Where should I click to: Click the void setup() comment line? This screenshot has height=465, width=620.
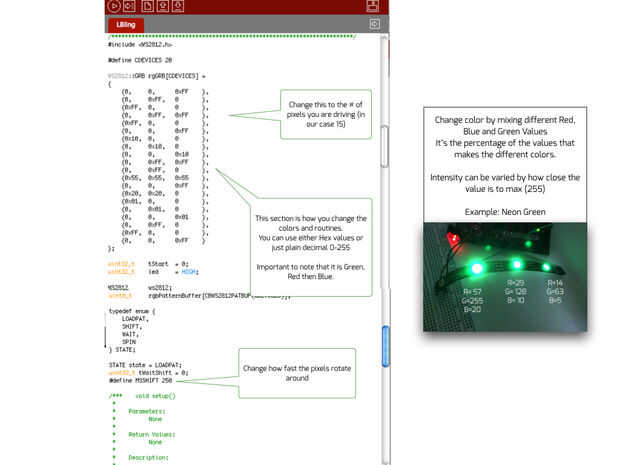pyautogui.click(x=142, y=396)
